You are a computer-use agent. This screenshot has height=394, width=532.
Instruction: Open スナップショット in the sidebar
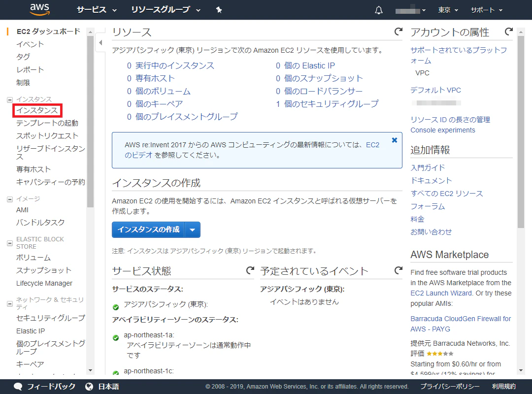point(44,270)
